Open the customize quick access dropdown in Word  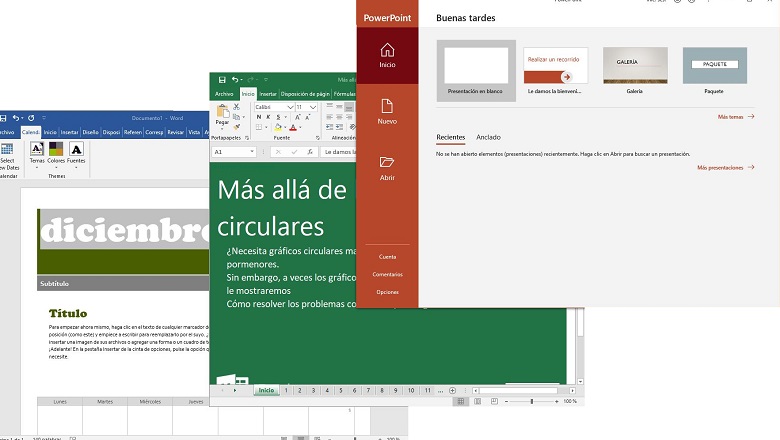pos(44,118)
